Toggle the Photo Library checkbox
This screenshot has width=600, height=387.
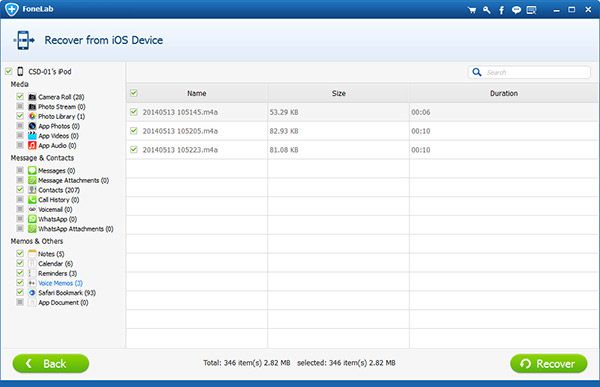pos(20,116)
